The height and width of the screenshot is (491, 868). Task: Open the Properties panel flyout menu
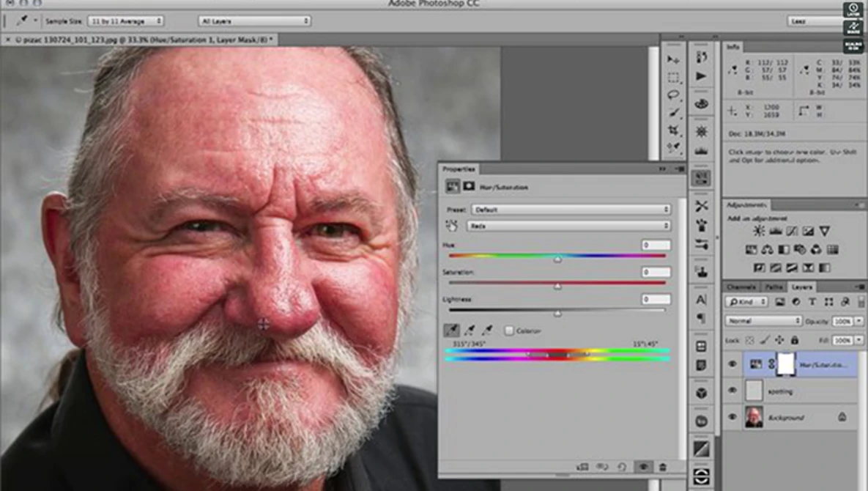coord(680,169)
